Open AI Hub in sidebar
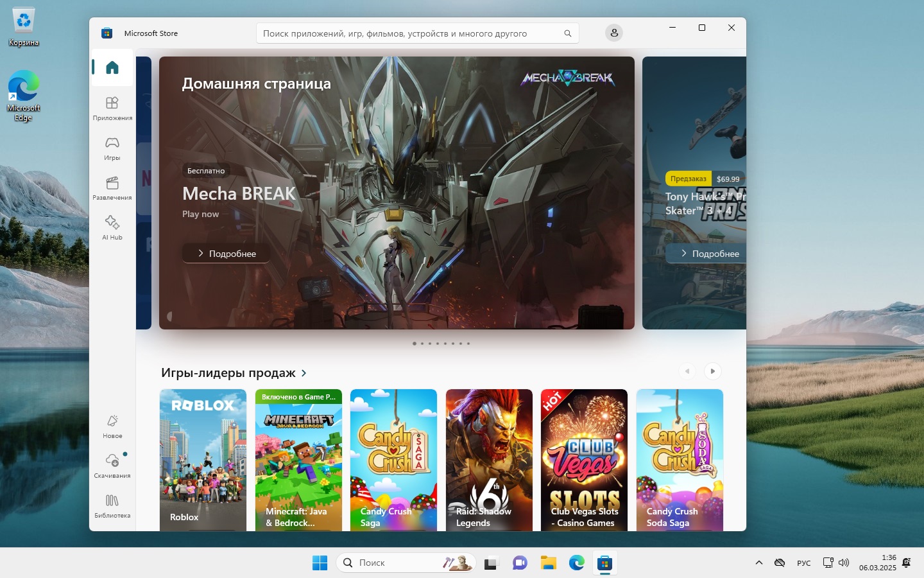Screen dimensions: 924x578 click(x=112, y=228)
